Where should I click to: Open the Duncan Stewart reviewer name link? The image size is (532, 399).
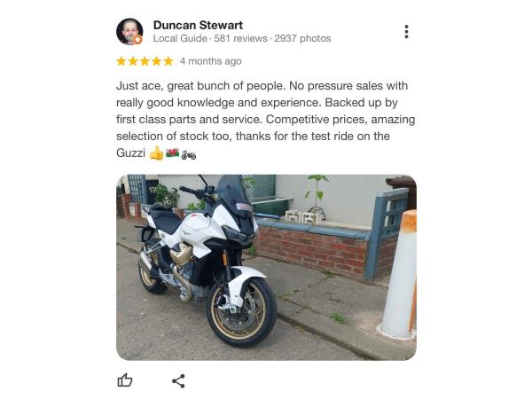click(198, 25)
